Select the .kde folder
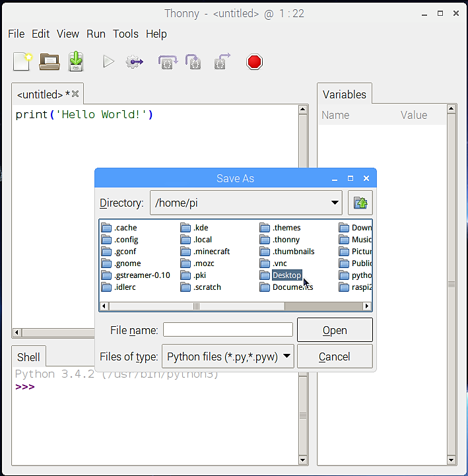The height and width of the screenshot is (476, 468). [x=194, y=228]
